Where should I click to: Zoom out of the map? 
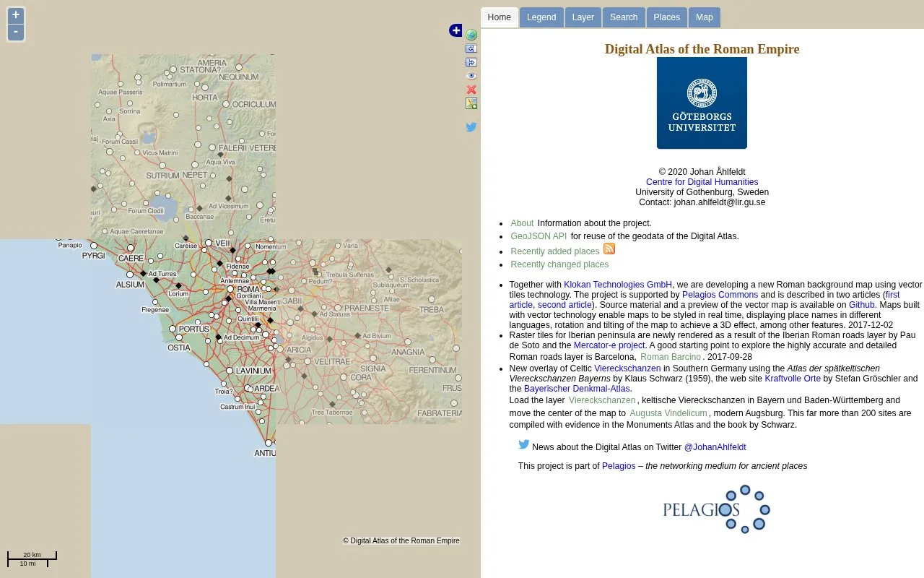(16, 33)
